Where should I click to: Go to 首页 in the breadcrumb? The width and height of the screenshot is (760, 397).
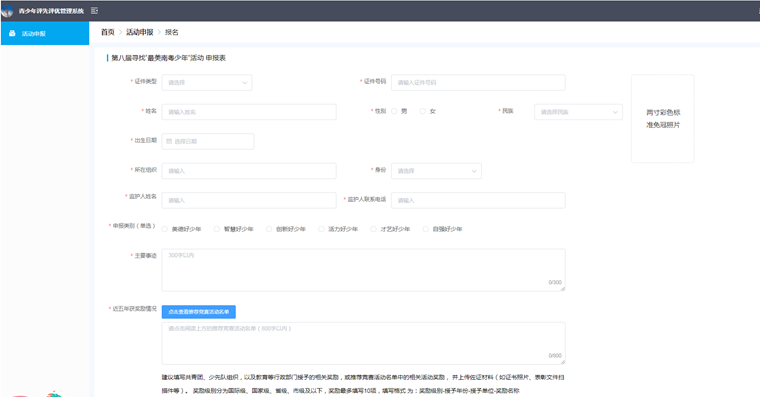coord(108,32)
